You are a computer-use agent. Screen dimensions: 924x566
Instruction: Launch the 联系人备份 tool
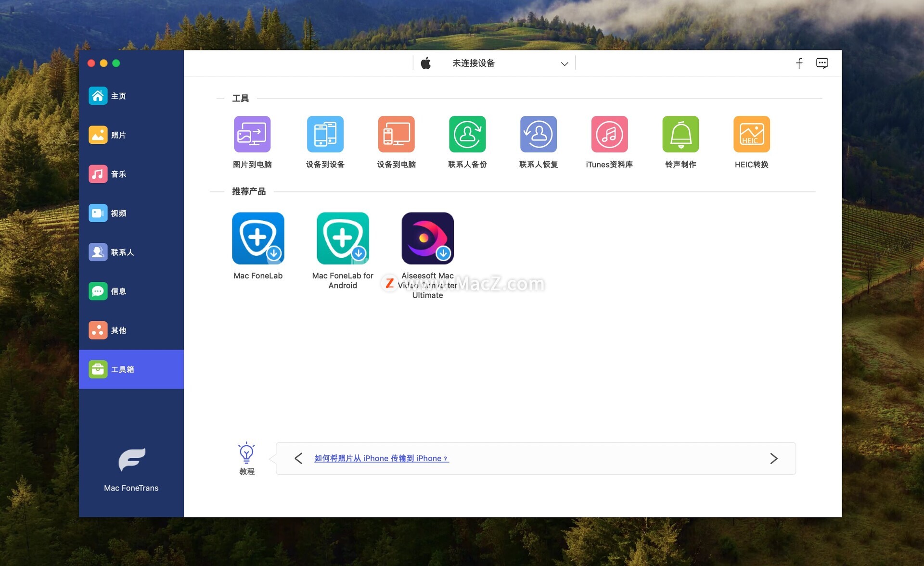pos(467,134)
